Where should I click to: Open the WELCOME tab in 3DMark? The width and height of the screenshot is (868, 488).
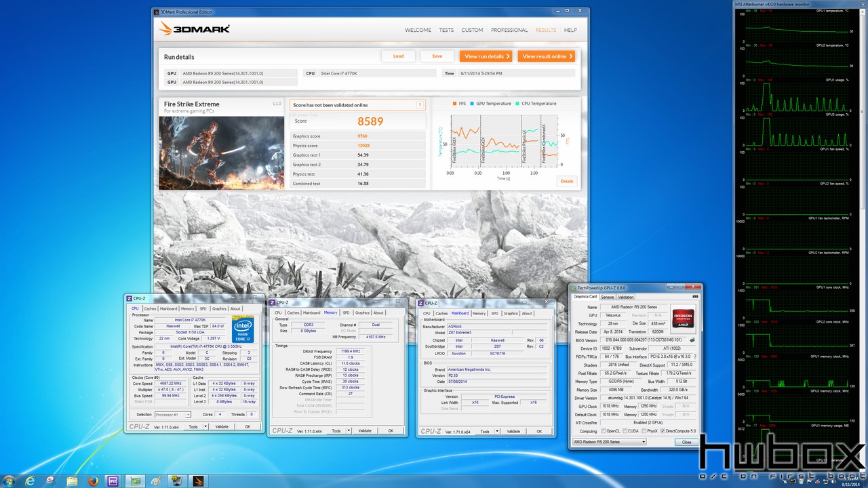click(x=418, y=30)
